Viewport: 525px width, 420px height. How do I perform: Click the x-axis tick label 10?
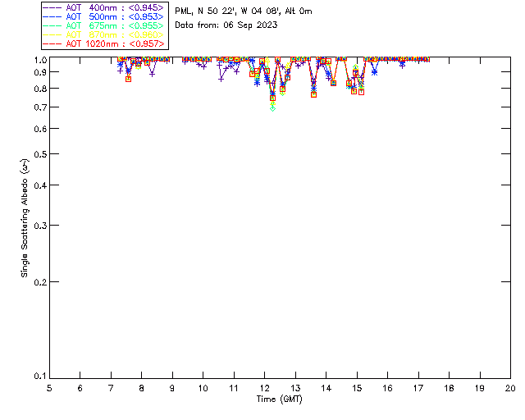(203, 388)
